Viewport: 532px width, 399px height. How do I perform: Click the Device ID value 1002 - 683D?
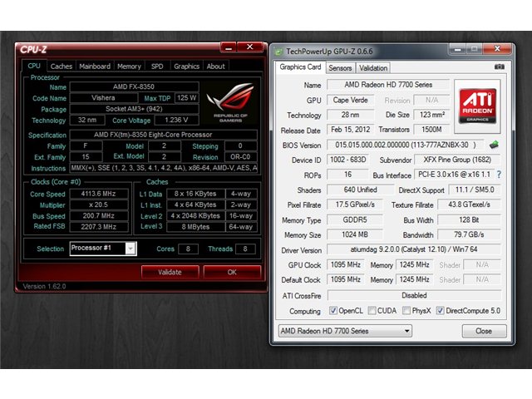click(x=348, y=160)
